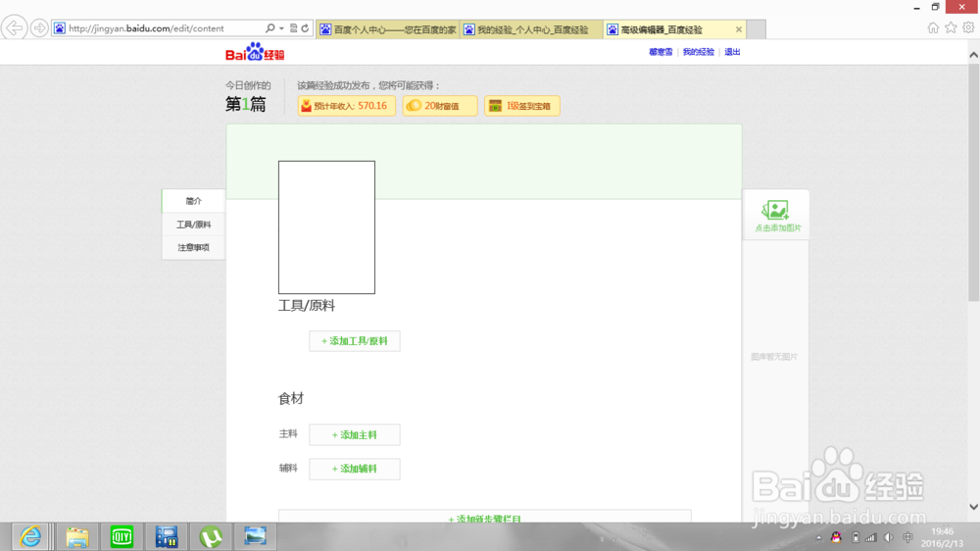Image resolution: width=980 pixels, height=551 pixels.
Task: Click the 预计年收入 570.16 badge
Action: (x=346, y=106)
